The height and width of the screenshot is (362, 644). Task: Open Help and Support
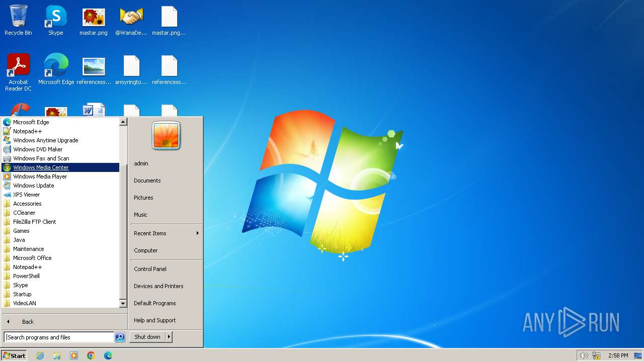[x=166, y=320]
